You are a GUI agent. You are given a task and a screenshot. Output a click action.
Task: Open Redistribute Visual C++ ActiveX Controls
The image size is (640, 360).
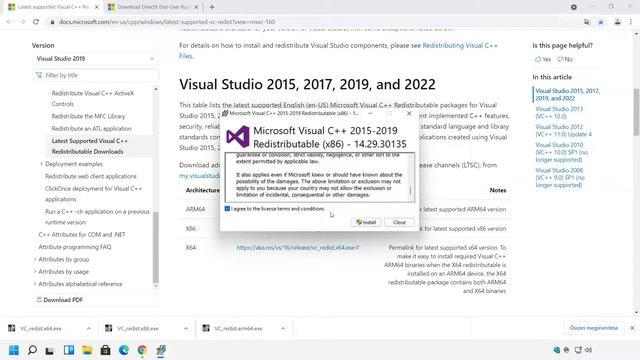[x=93, y=98]
